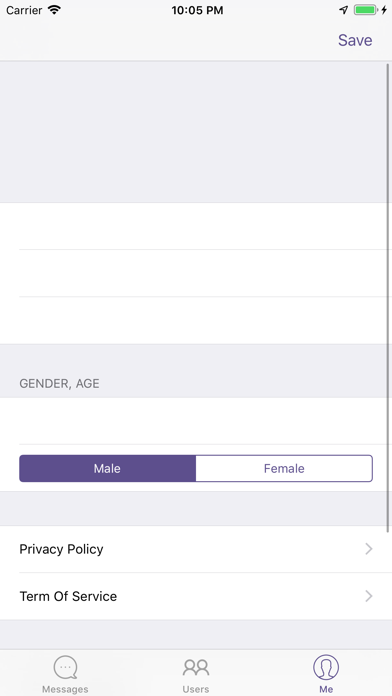Open the Privacy Policy row label

[61, 549]
